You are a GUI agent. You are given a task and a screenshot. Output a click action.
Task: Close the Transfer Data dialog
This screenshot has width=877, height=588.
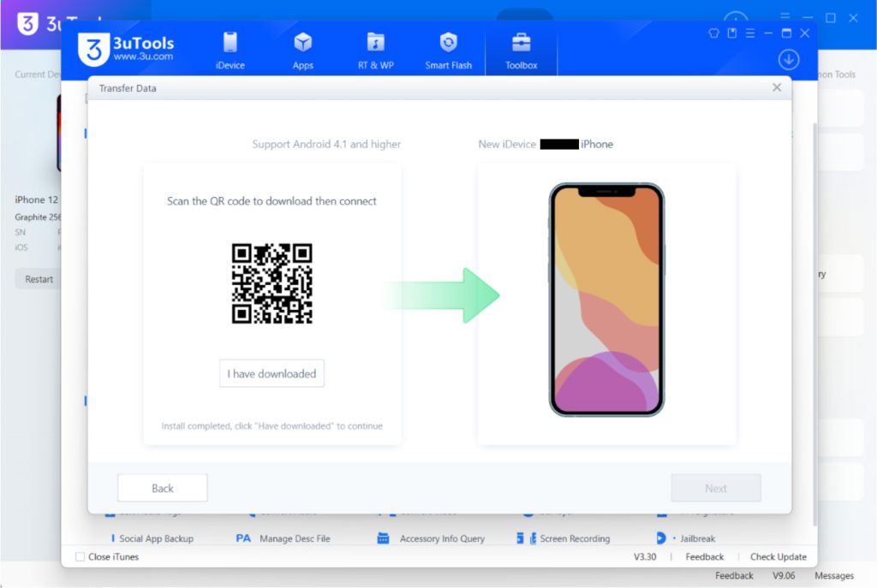pyautogui.click(x=777, y=87)
